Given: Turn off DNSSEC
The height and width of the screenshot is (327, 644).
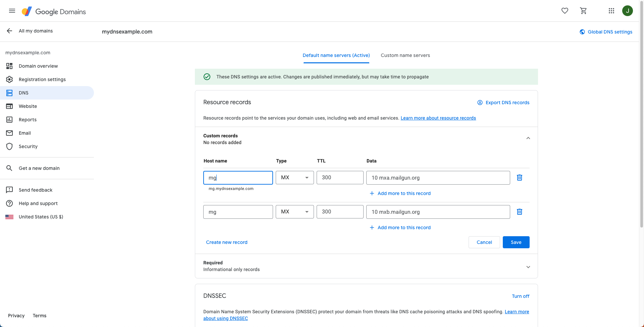Looking at the screenshot, I should [521, 296].
